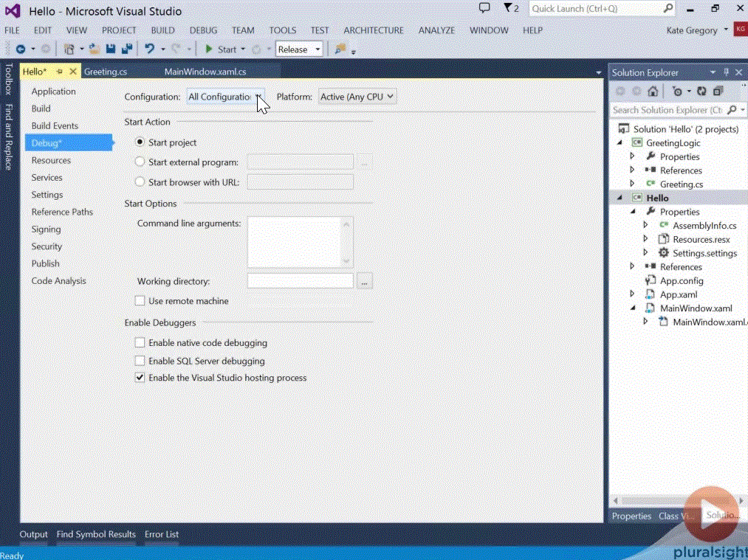Pin the Hello document tab
This screenshot has width=748, height=560.
[x=59, y=72]
